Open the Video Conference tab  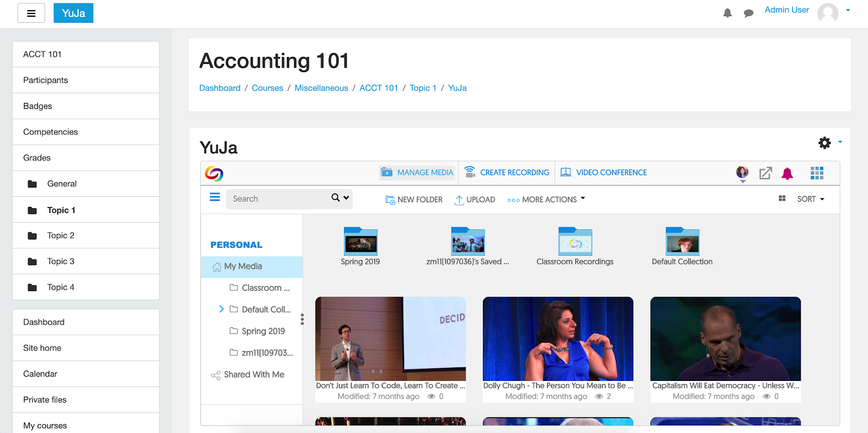click(x=603, y=172)
